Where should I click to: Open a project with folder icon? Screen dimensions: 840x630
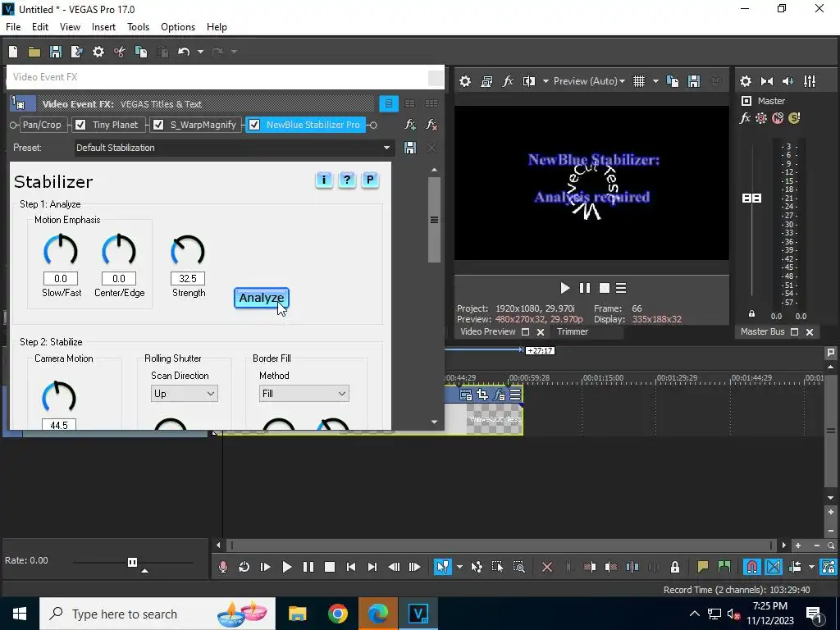(34, 52)
